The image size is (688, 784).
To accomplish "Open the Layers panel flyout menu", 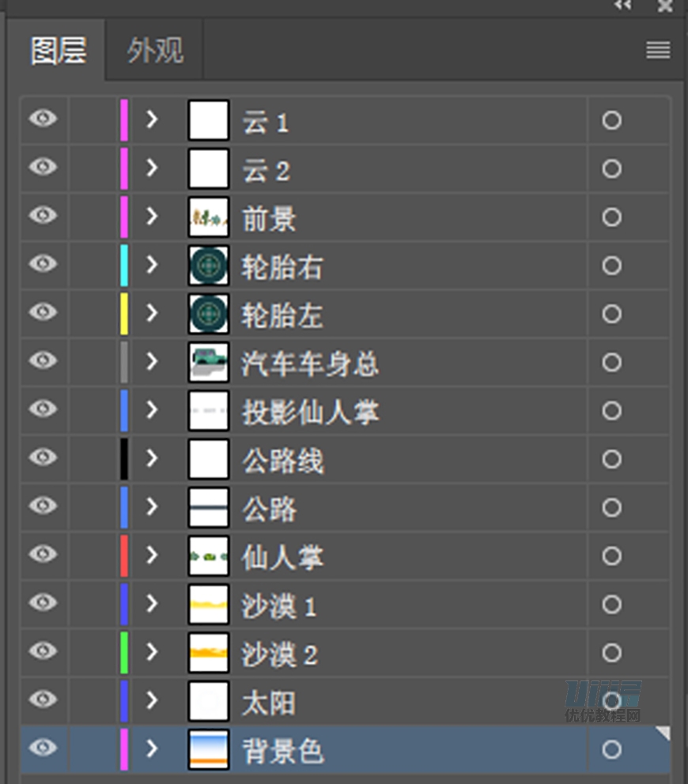I will point(657,50).
